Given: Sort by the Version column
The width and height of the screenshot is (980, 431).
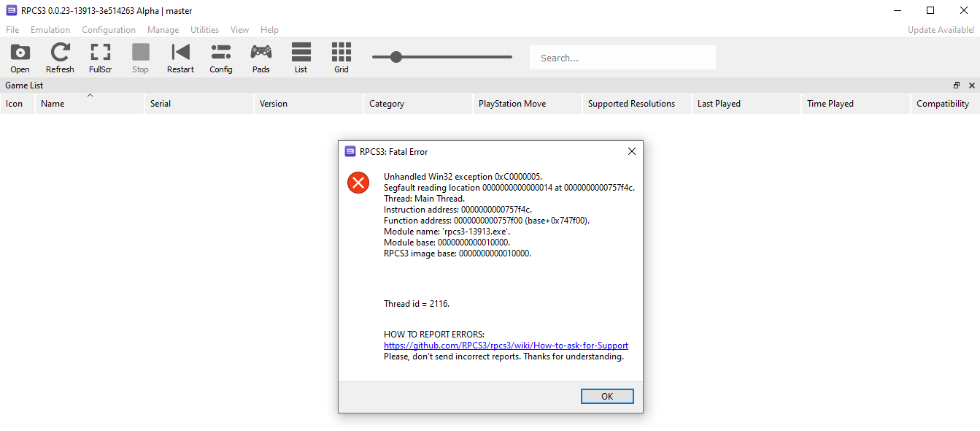Looking at the screenshot, I should (x=309, y=104).
